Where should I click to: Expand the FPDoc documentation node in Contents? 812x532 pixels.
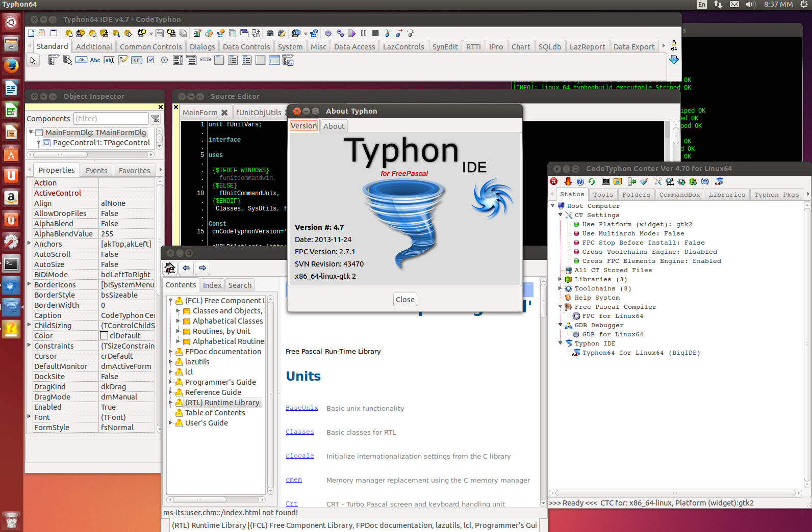coord(171,351)
